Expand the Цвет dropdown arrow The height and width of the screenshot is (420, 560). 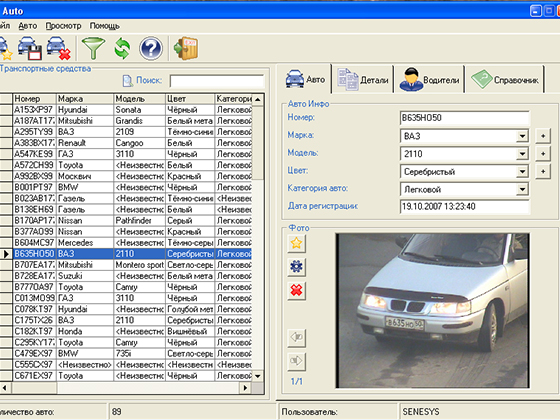pos(522,171)
